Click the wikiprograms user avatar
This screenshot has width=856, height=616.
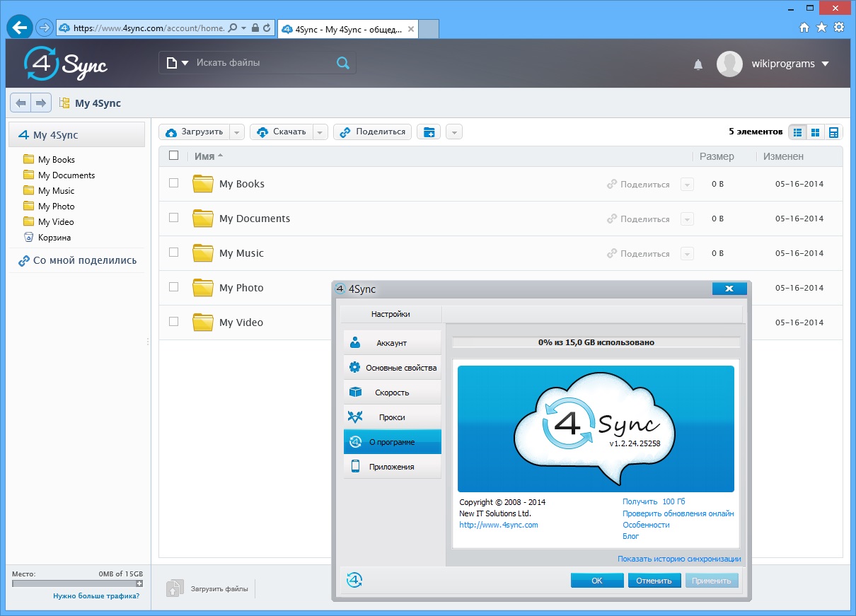coord(729,64)
